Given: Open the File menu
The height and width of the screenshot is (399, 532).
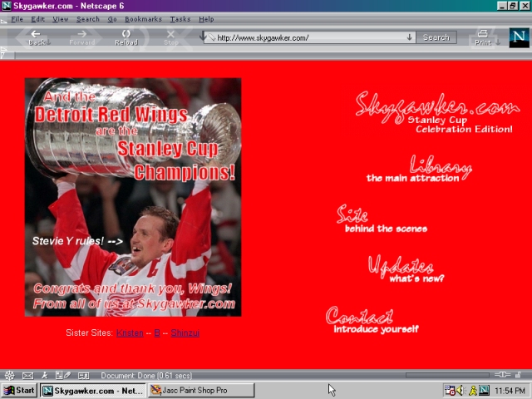Looking at the screenshot, I should 17,19.
